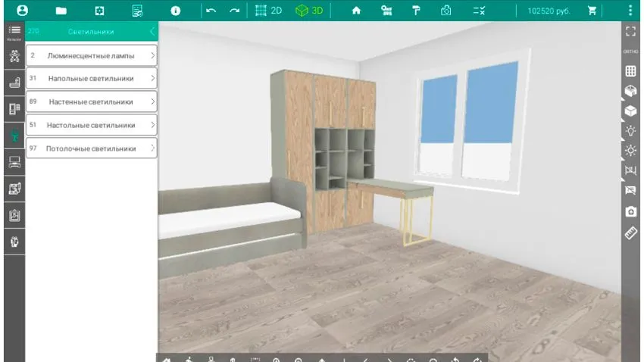This screenshot has width=644, height=362.
Task: Toggle fullscreen mode
Action: [630, 31]
